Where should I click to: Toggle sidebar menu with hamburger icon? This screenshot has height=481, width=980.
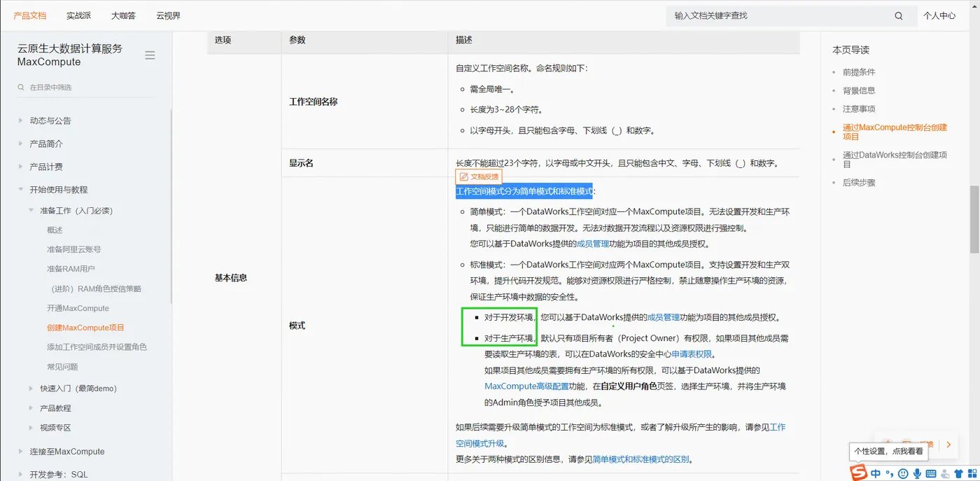click(x=150, y=55)
